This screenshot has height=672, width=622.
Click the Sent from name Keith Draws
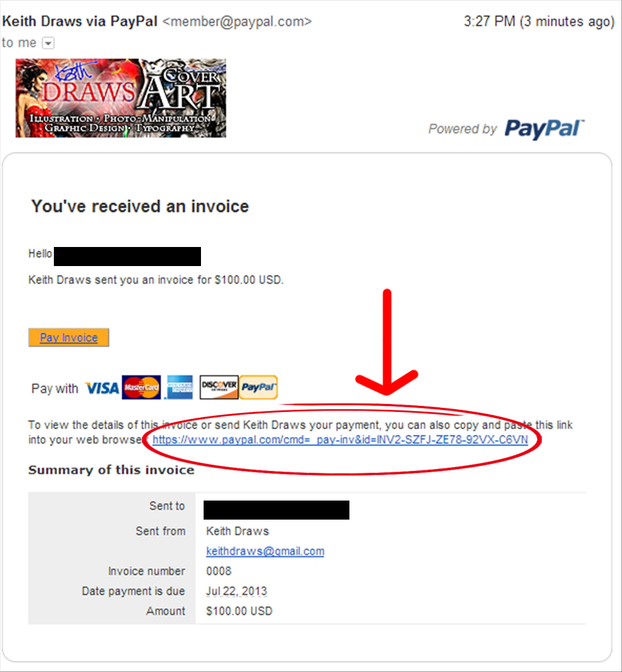[237, 531]
